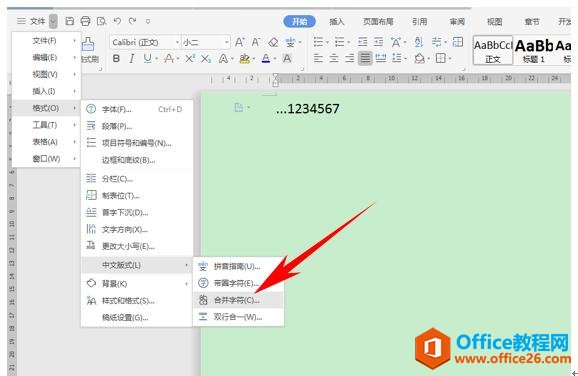Choose 分栏(C)... option
The width and height of the screenshot is (578, 376).
pos(137,178)
